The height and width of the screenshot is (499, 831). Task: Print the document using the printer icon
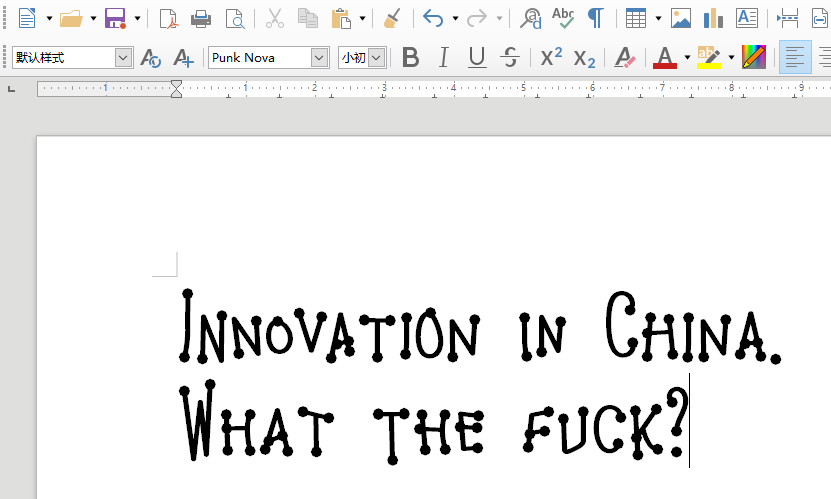[201, 18]
